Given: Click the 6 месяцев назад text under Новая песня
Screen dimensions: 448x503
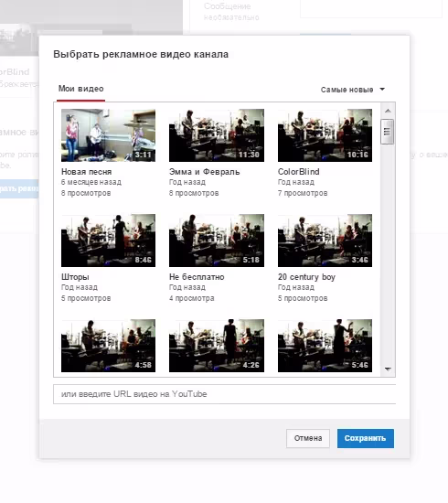Looking at the screenshot, I should (91, 182).
